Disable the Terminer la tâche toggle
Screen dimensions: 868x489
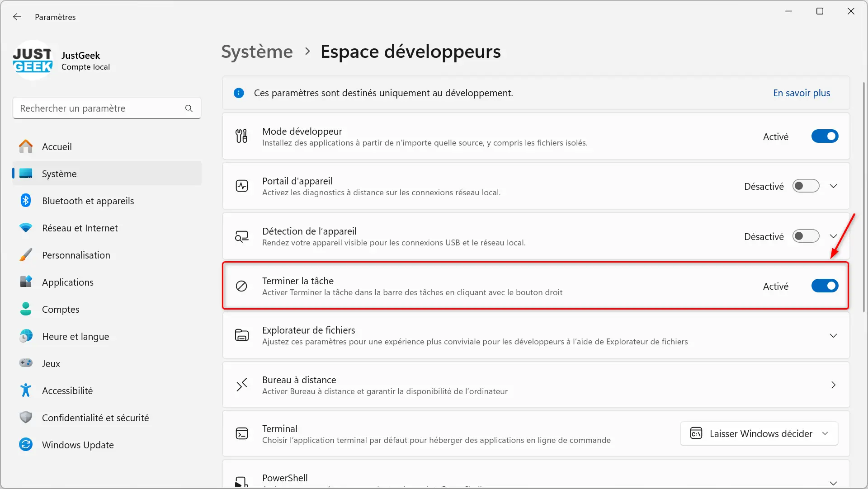click(825, 286)
